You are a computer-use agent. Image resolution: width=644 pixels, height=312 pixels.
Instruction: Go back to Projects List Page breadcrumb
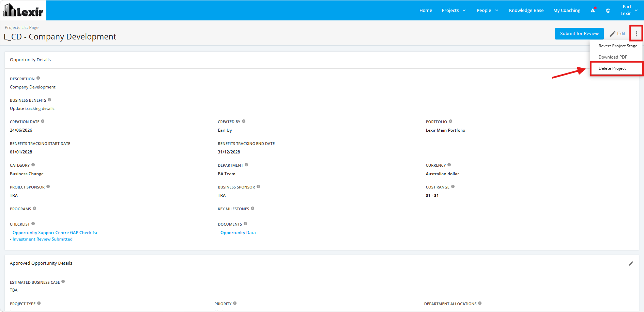coord(21,28)
